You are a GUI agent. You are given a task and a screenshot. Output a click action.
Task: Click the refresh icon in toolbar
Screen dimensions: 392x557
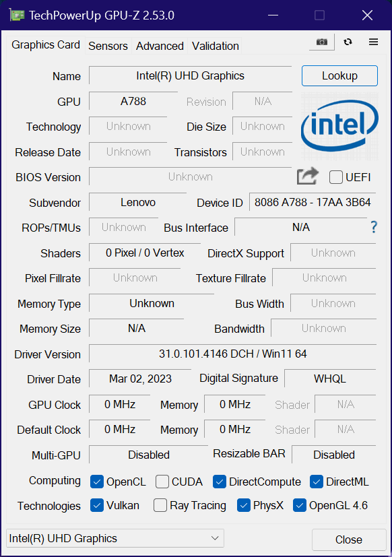[x=348, y=42]
